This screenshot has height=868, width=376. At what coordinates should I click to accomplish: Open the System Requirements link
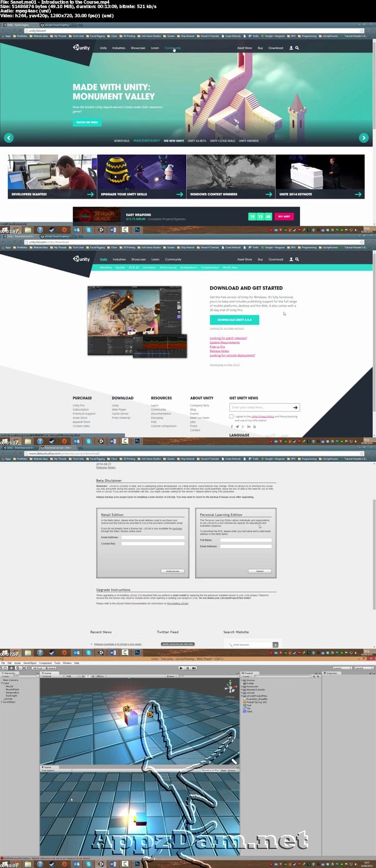click(225, 342)
